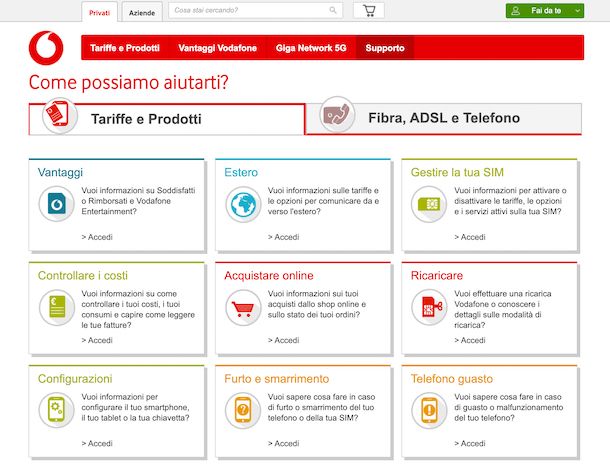Open the Supporto menu

point(385,48)
